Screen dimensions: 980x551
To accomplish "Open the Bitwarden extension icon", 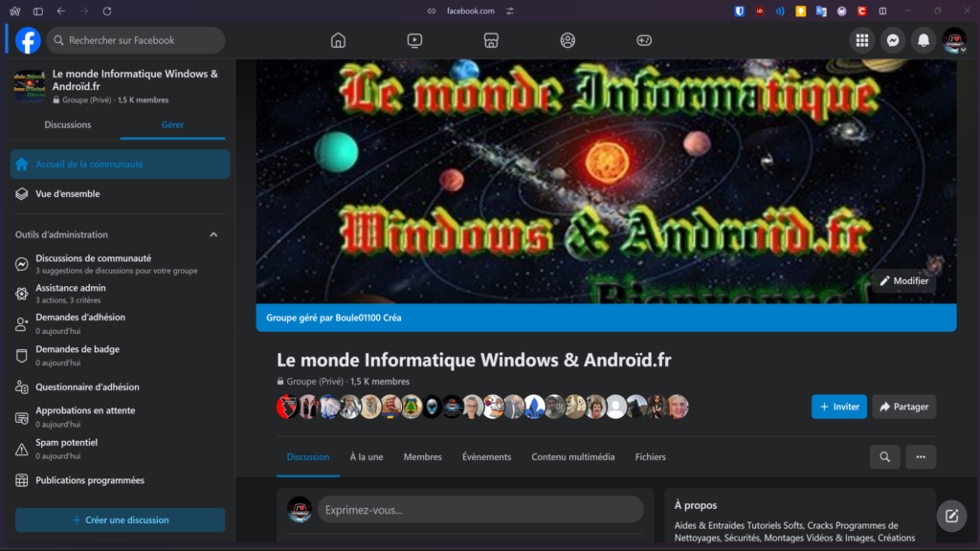I will click(x=740, y=11).
